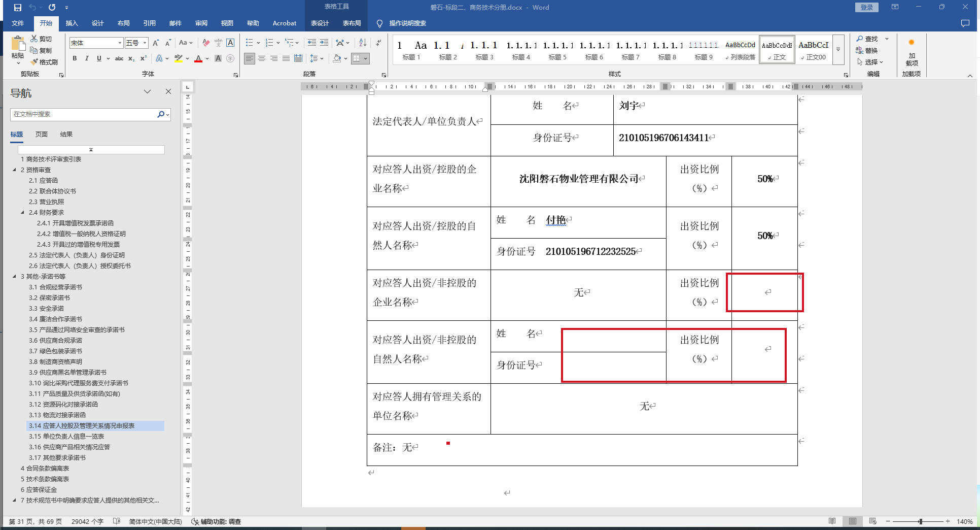Screen dimensions: 980x530
Task: Sort the selected table content
Action: click(363, 43)
